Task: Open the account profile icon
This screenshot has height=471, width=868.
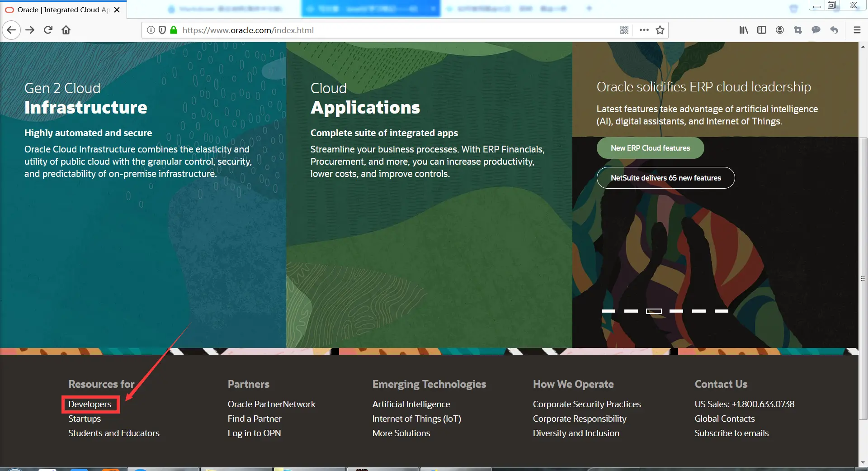Action: click(780, 30)
